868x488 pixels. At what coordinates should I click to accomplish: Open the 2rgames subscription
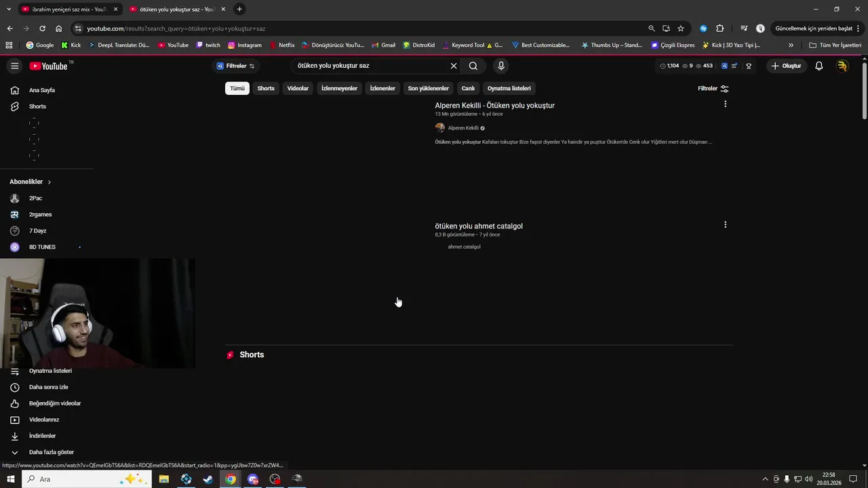coord(40,214)
